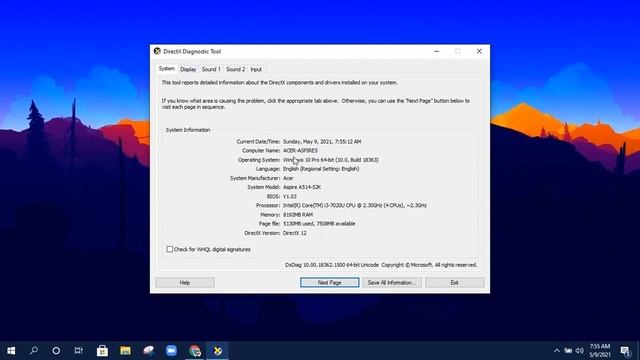Click the DirectX icon in title bar
The height and width of the screenshot is (360, 640).
click(x=157, y=51)
